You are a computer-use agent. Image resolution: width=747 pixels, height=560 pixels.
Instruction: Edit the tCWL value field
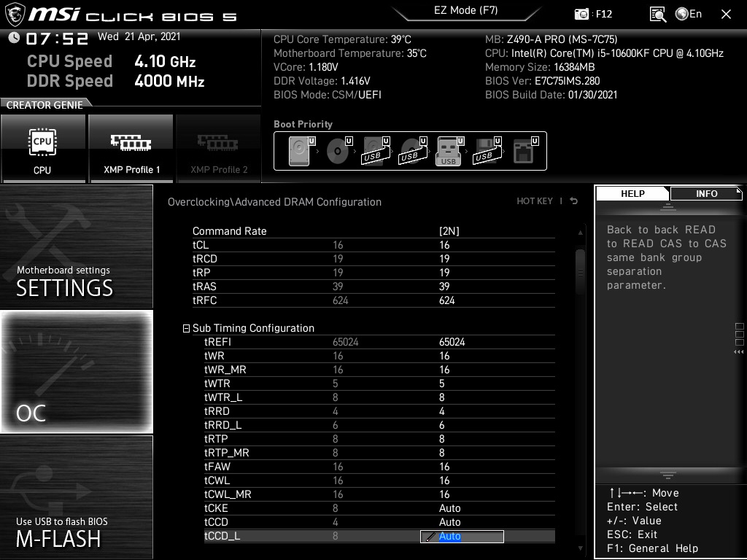[x=444, y=481]
